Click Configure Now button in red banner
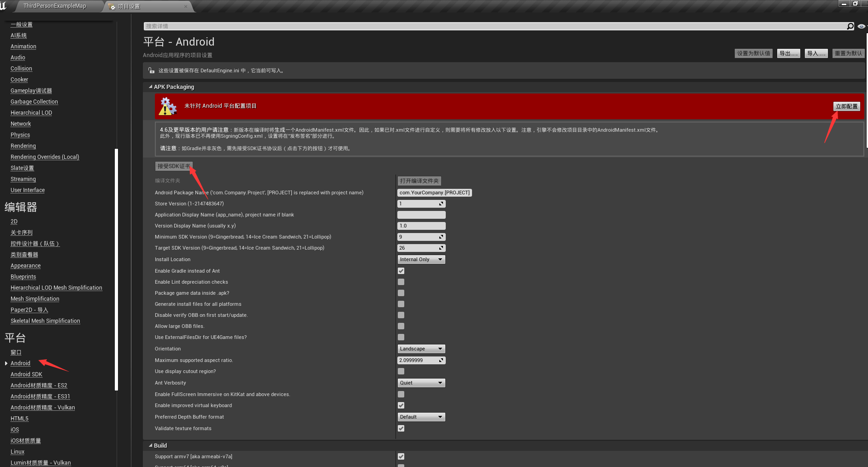 point(846,106)
